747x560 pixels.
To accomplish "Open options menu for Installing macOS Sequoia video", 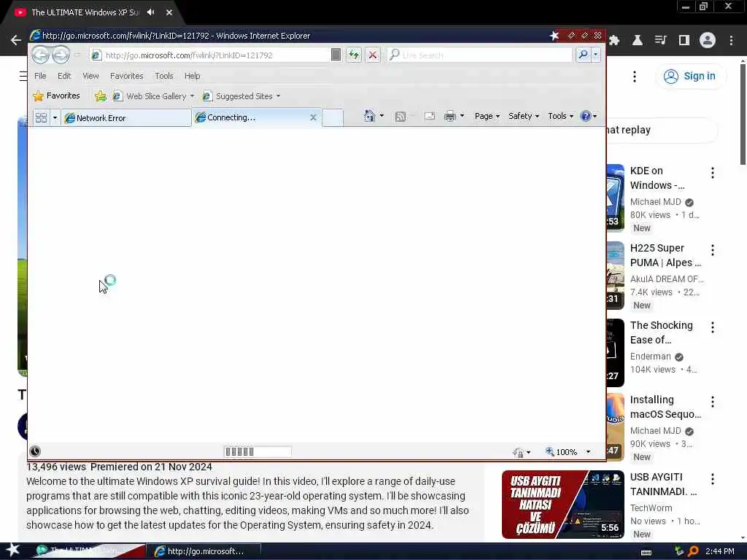I will click(713, 402).
